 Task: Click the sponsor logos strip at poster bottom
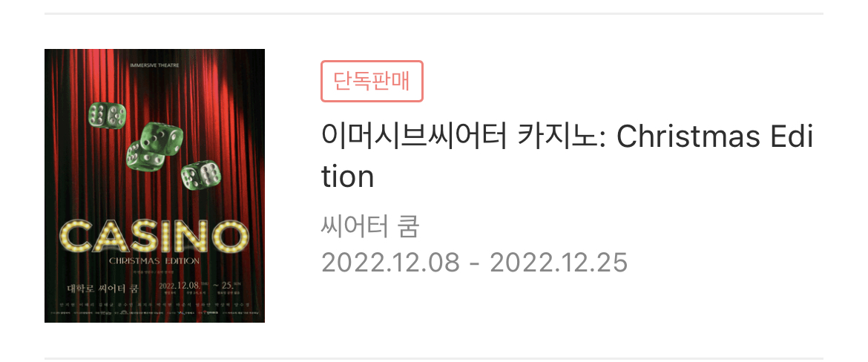click(154, 315)
